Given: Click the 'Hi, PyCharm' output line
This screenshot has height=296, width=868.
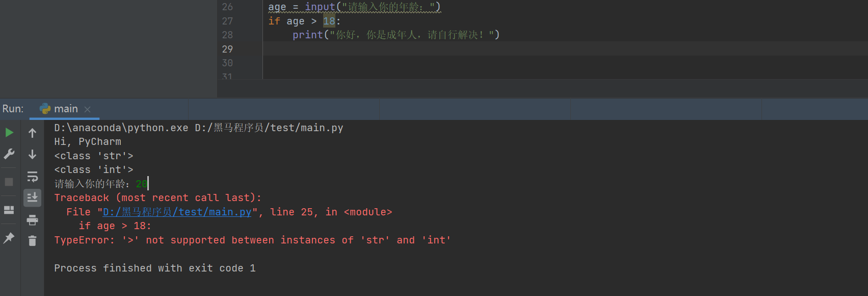Looking at the screenshot, I should (88, 141).
